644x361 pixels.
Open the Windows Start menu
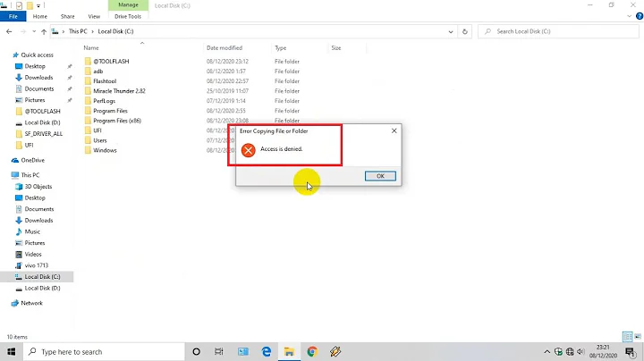click(x=12, y=352)
